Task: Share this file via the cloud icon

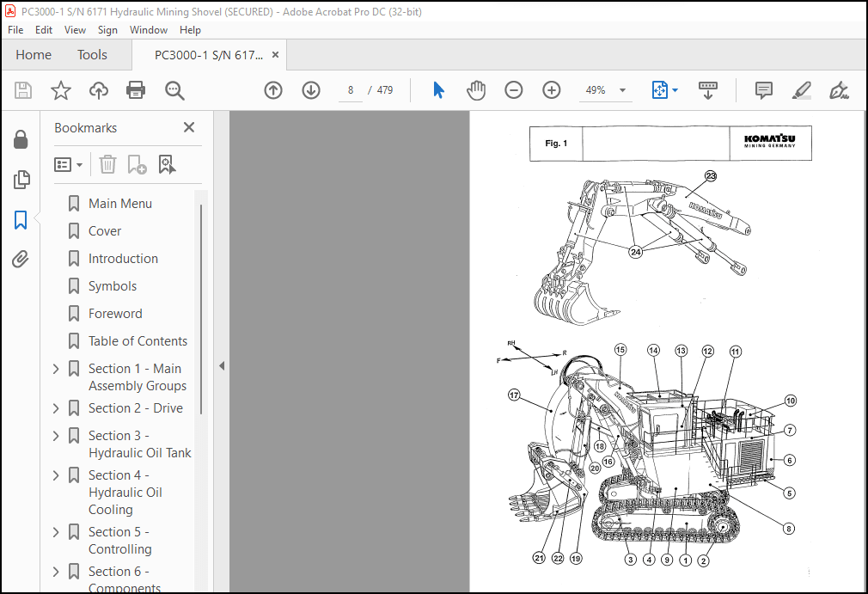Action: 98,89
